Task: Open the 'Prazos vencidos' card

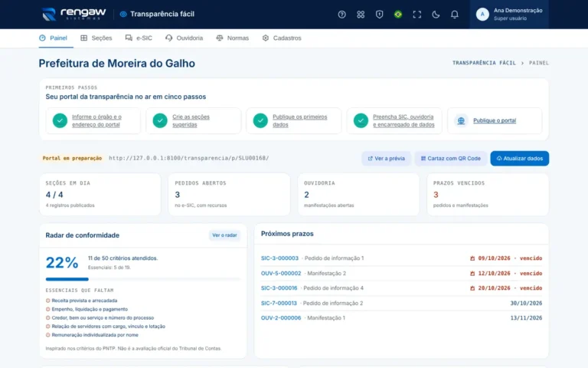Action: [488, 194]
